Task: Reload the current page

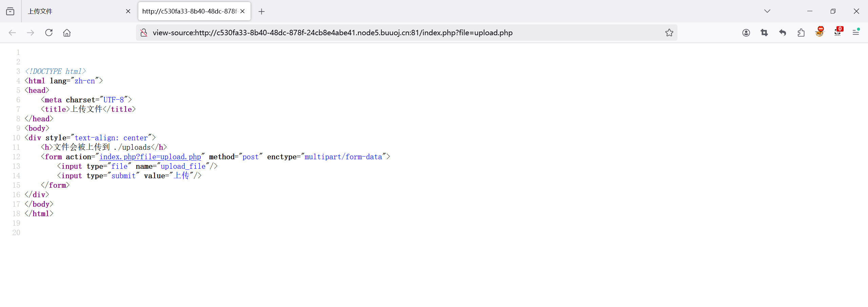Action: click(x=49, y=33)
